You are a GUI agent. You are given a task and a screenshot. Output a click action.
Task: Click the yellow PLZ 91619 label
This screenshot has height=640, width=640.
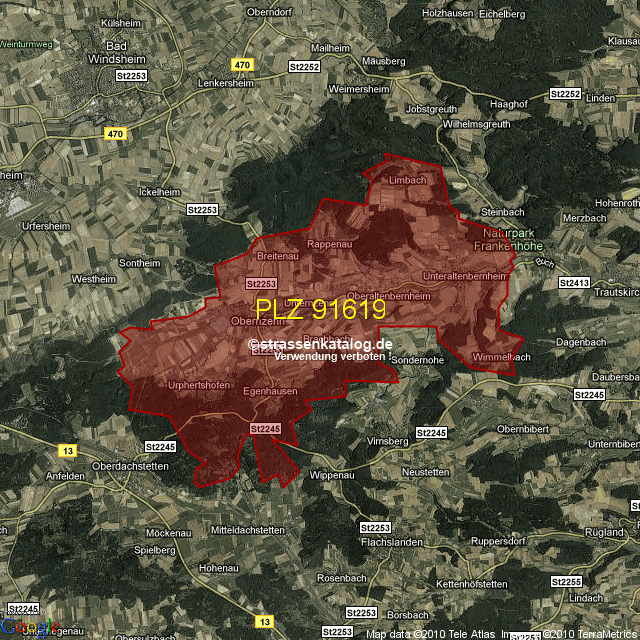(x=321, y=310)
